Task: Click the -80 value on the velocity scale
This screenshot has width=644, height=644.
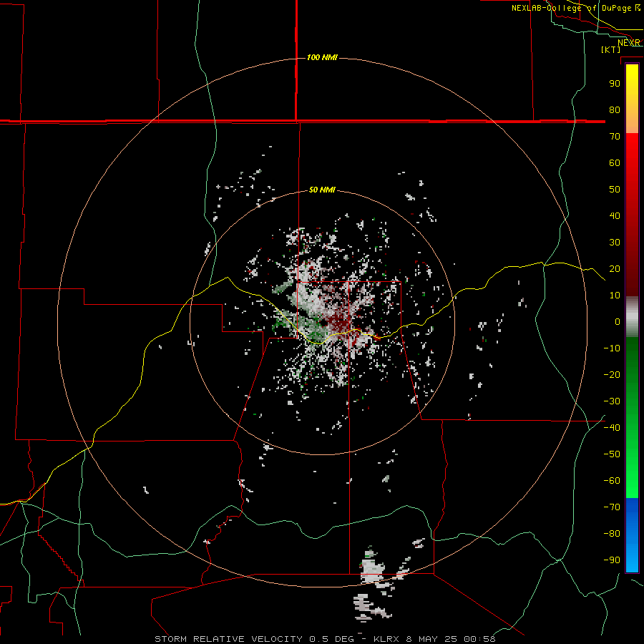Action: (612, 534)
